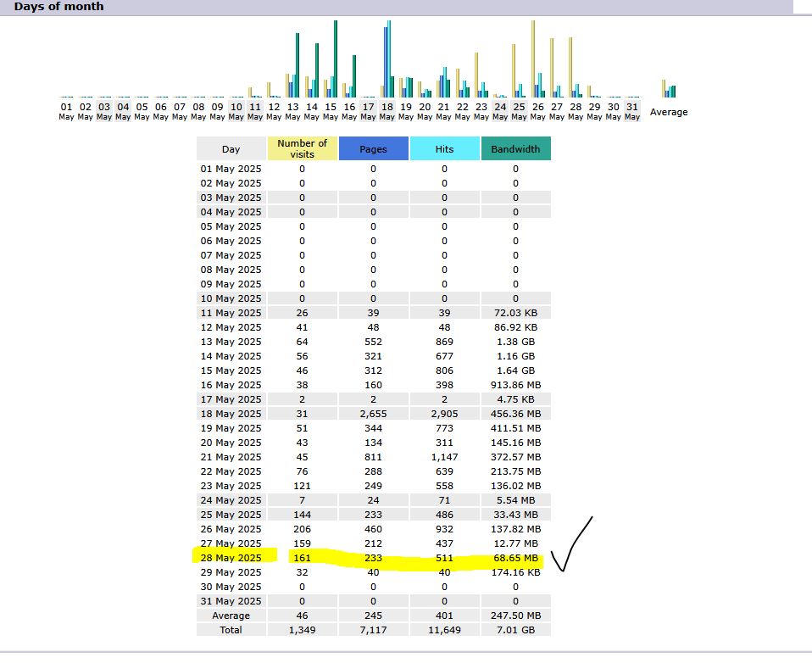The width and height of the screenshot is (812, 663).
Task: Click the 23 May 2025 date cell
Action: [x=231, y=486]
